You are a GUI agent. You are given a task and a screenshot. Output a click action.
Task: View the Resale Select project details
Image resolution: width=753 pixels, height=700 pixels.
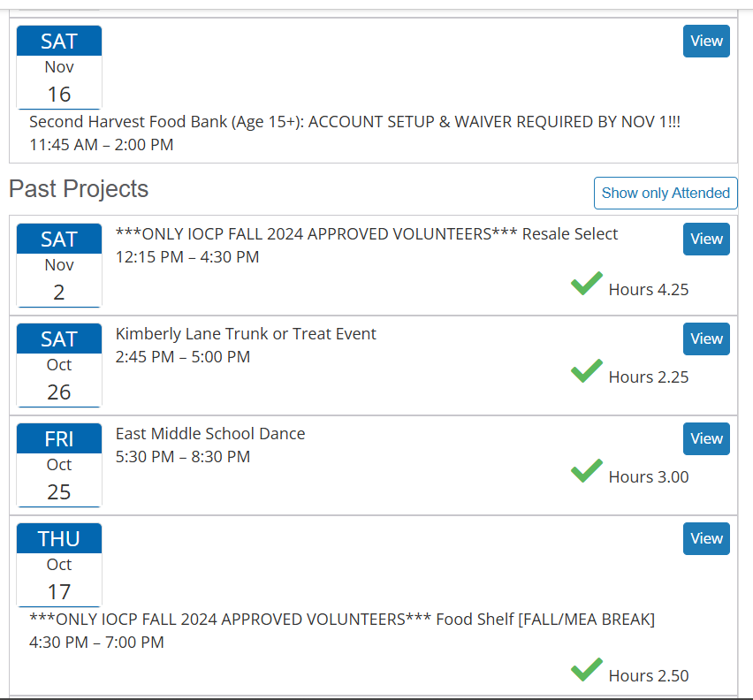point(706,239)
